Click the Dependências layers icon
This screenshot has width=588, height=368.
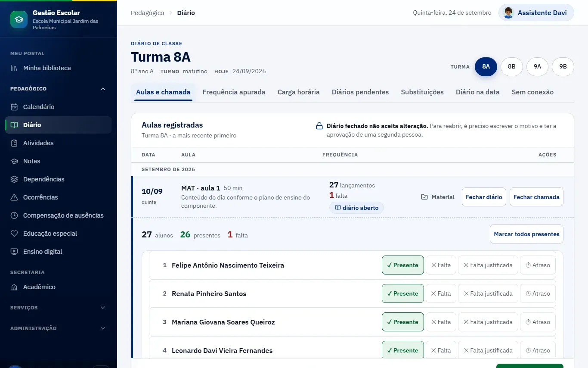pos(14,179)
